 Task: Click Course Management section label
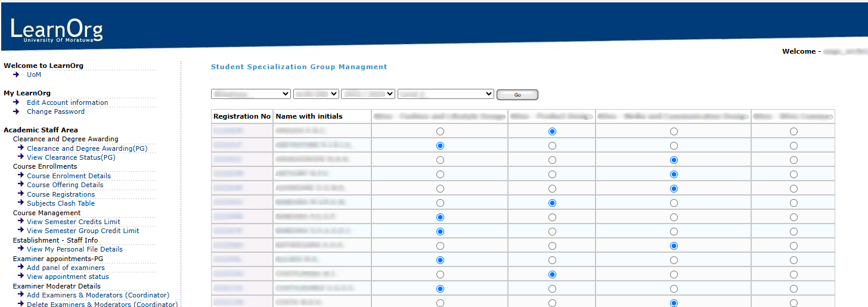click(x=47, y=213)
